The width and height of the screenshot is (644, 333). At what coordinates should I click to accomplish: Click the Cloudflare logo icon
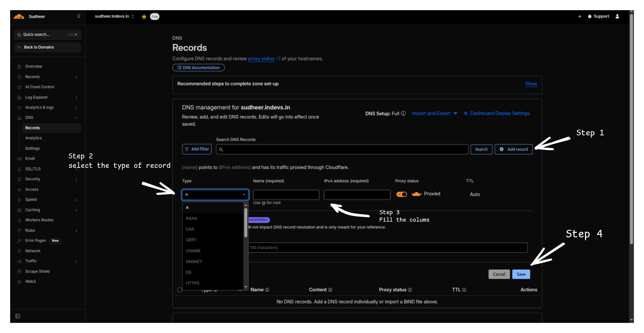coord(19,16)
